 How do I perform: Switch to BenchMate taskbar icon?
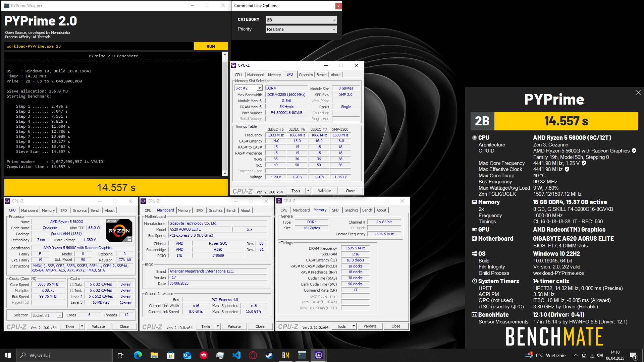(285, 355)
